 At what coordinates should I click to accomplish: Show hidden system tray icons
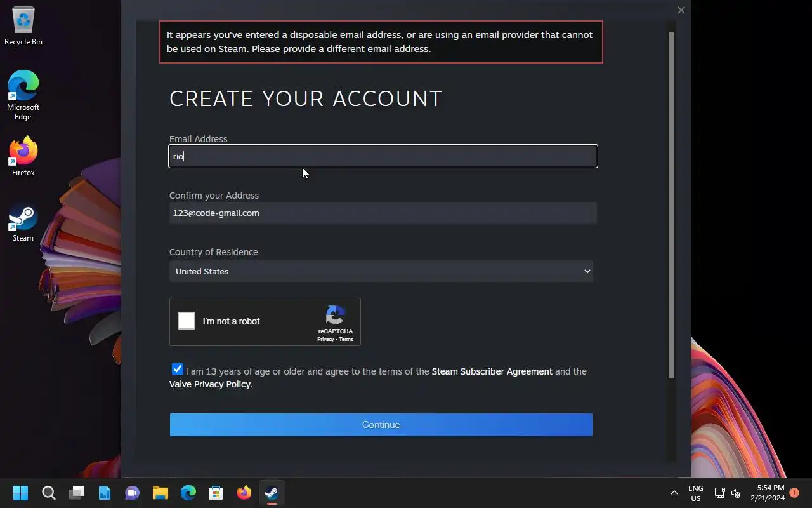(674, 493)
